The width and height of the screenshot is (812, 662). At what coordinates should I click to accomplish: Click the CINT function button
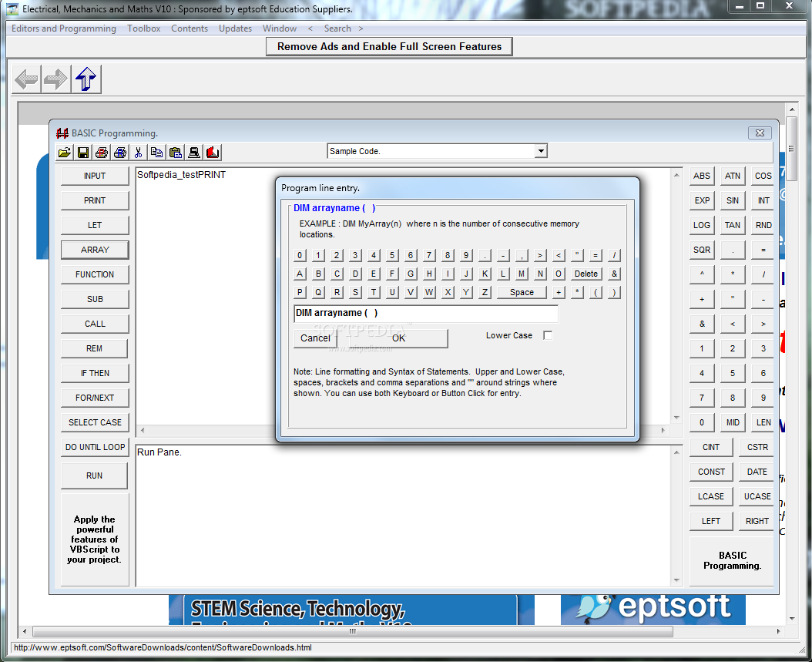tap(711, 447)
